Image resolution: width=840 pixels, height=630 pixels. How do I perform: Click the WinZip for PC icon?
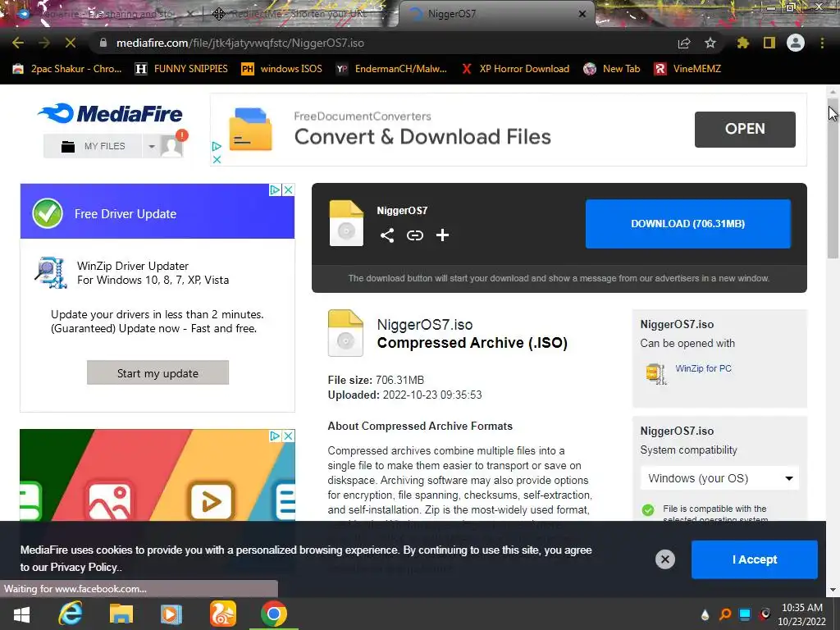tap(655, 373)
